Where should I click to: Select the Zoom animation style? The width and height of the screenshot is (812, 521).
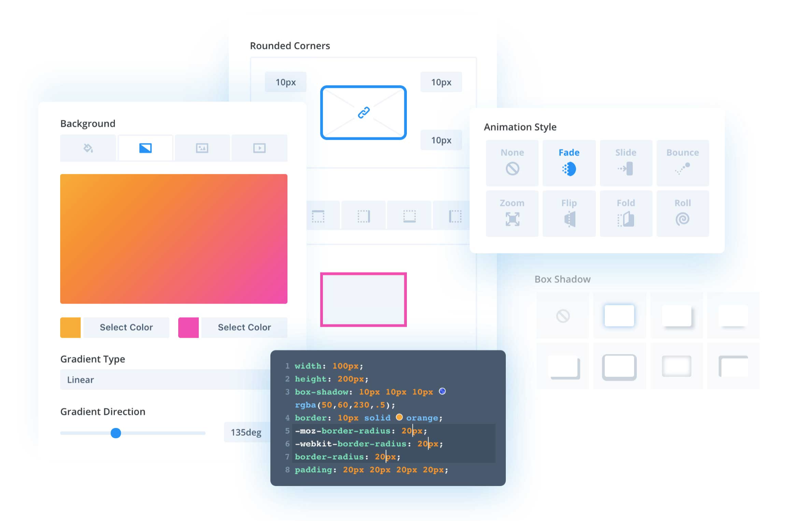pos(512,213)
